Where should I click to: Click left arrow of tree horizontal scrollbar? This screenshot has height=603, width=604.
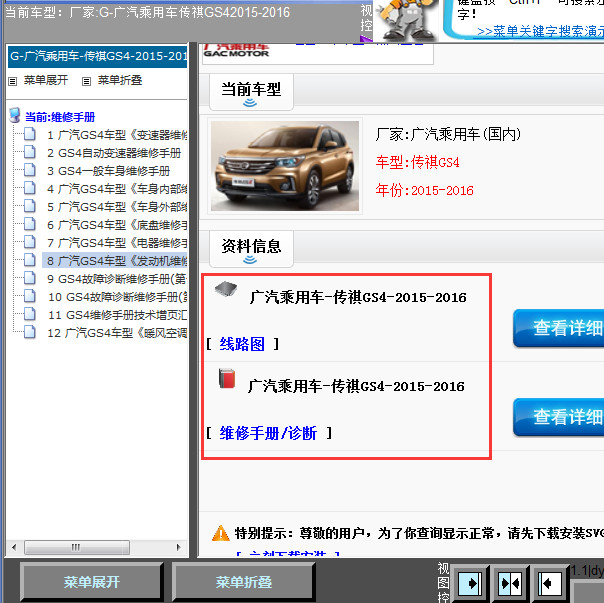(14, 547)
